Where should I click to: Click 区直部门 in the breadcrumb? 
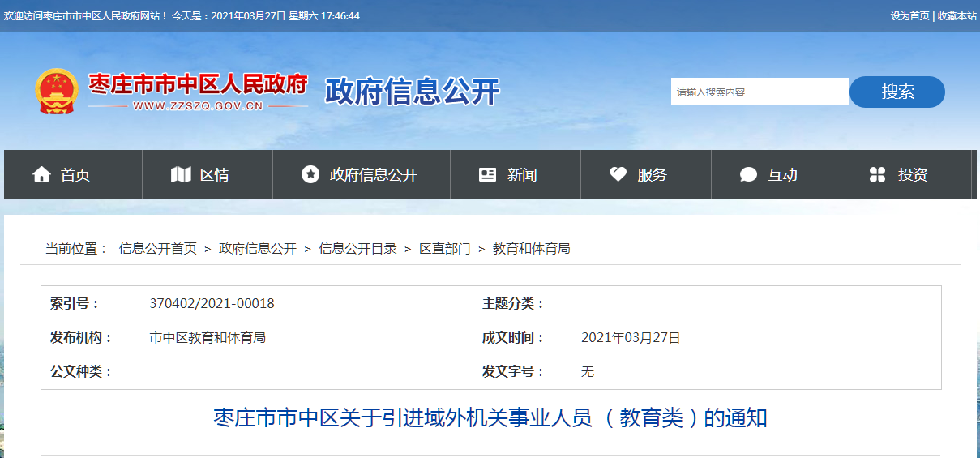coord(445,249)
